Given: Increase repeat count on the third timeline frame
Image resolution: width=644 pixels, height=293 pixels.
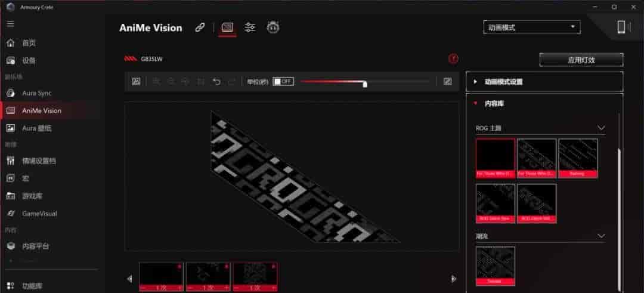Looking at the screenshot, I should 274,288.
